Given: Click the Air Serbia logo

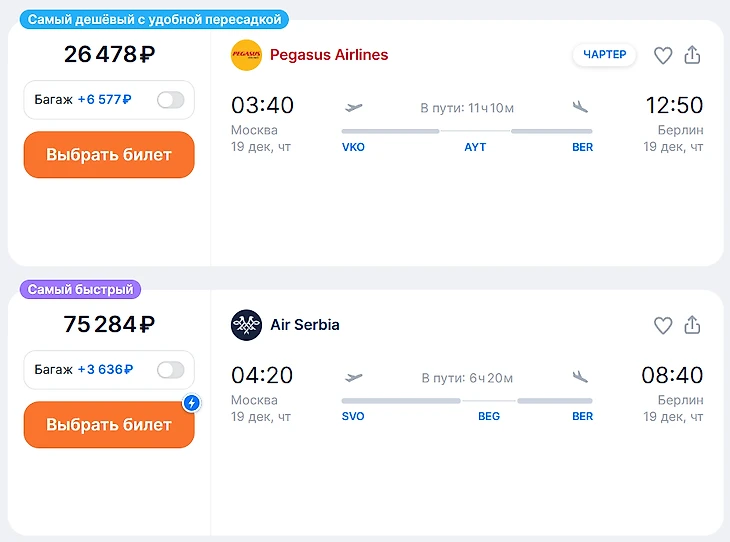Looking at the screenshot, I should [246, 325].
